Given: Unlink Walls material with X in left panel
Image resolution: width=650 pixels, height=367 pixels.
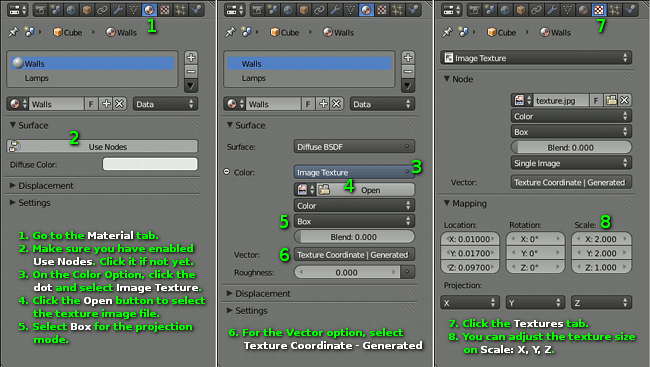Looking at the screenshot, I should [x=120, y=104].
